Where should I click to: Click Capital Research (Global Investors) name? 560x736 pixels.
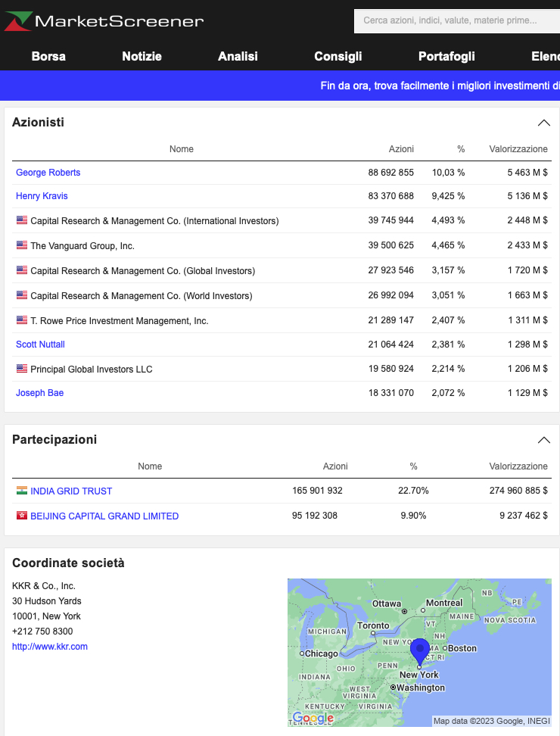(x=142, y=271)
